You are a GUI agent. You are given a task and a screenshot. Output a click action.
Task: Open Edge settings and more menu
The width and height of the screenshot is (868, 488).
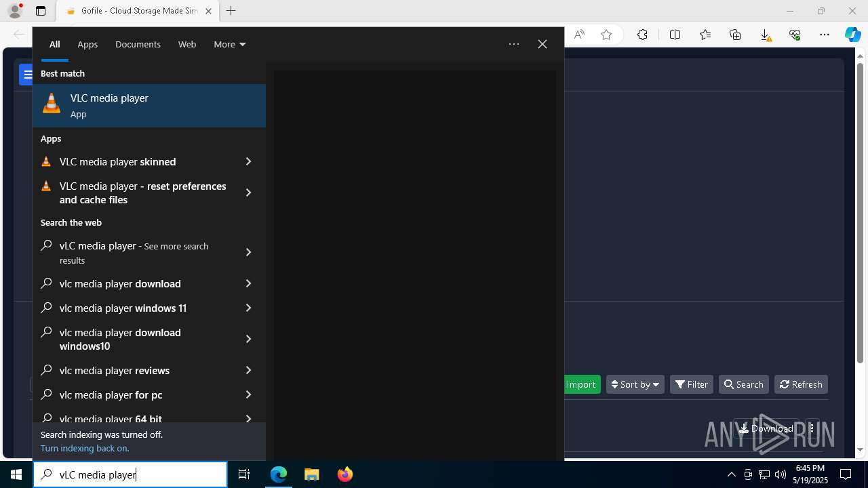[x=825, y=35]
